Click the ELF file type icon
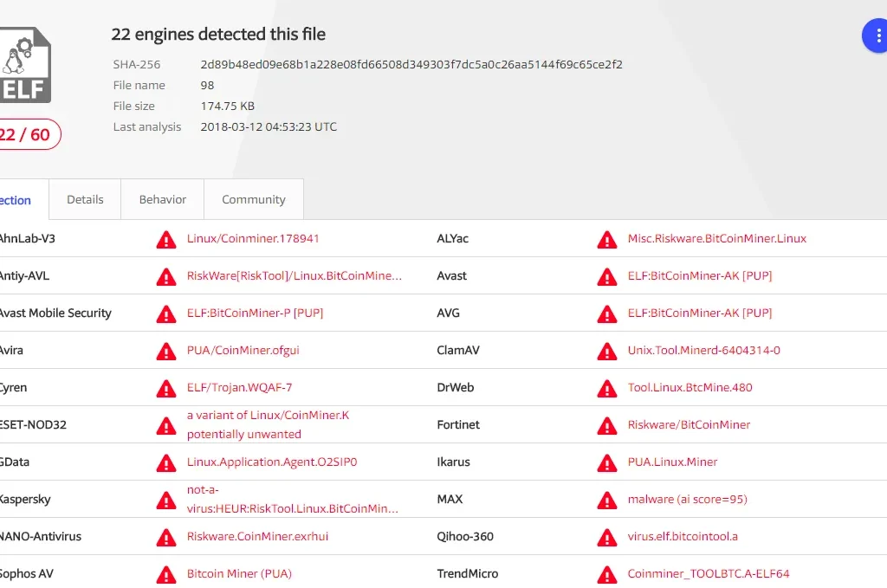Viewport: 887px width, 588px height. click(x=25, y=65)
